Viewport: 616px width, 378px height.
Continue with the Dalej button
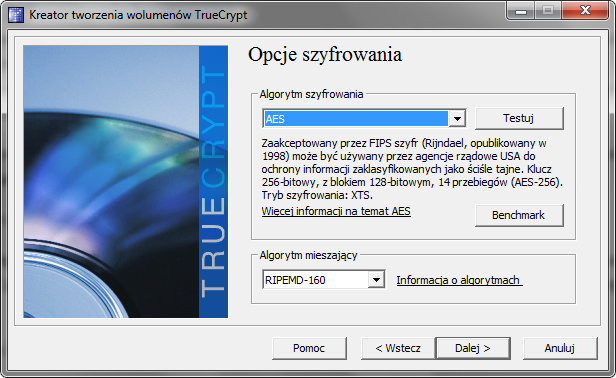pos(473,348)
